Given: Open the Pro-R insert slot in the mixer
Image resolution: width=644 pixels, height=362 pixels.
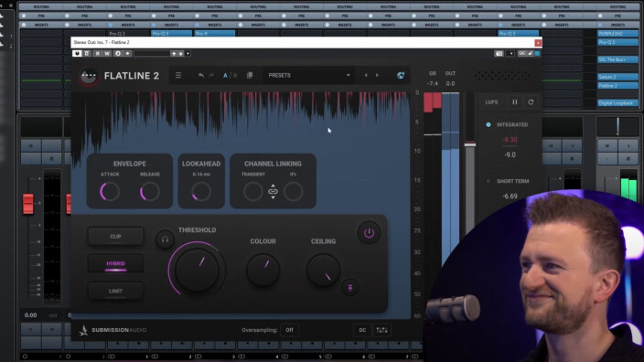Looking at the screenshot, I should [x=214, y=34].
